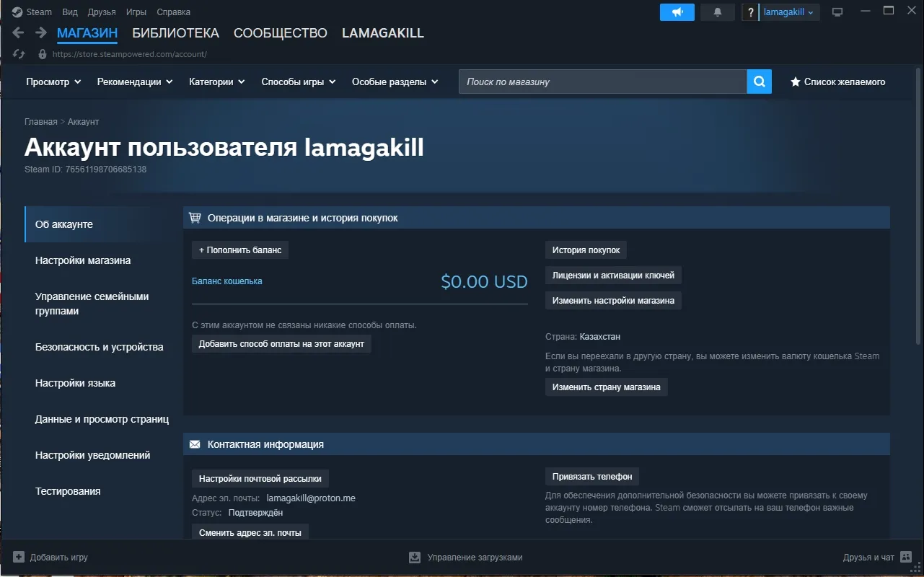
Task: Click the $0.00 USD wallet amount
Action: click(485, 281)
